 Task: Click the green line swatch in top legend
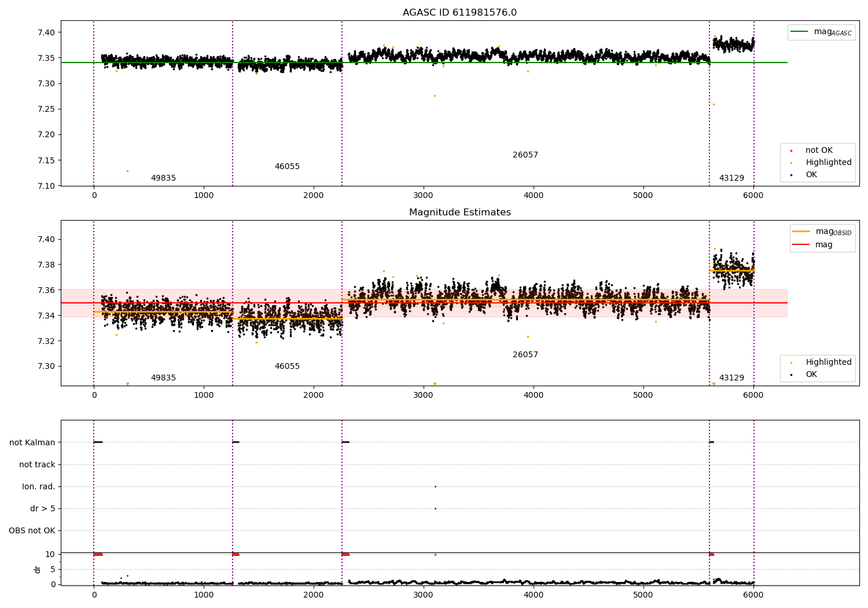point(799,32)
